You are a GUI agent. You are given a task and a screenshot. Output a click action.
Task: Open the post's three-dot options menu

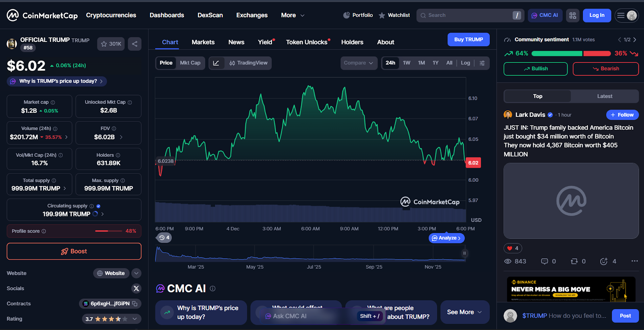tap(634, 261)
